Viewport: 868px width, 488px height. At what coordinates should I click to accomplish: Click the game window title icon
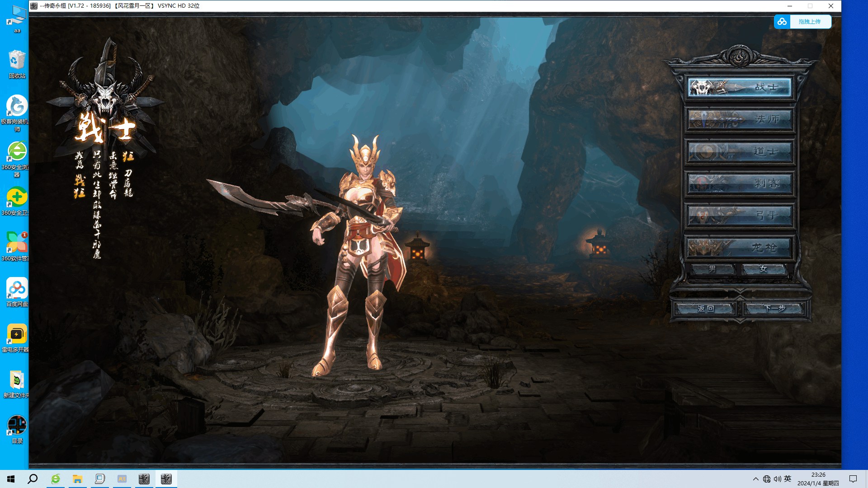tap(34, 6)
